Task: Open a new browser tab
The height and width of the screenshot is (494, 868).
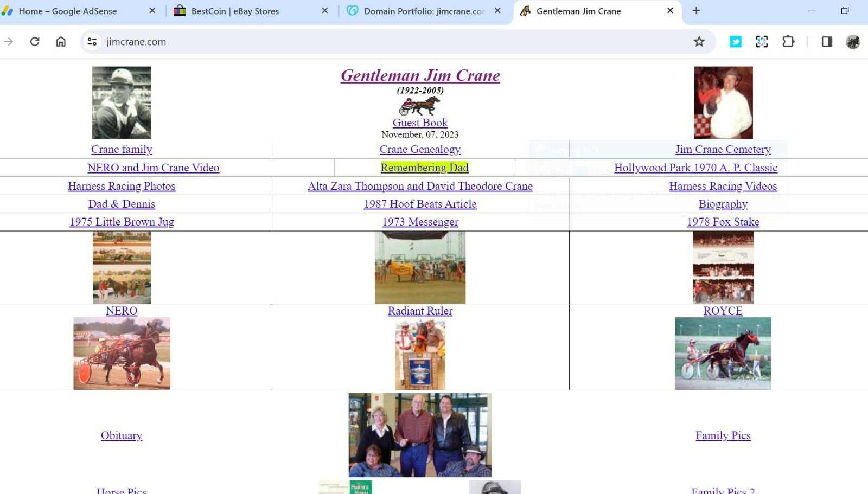Action: (696, 10)
